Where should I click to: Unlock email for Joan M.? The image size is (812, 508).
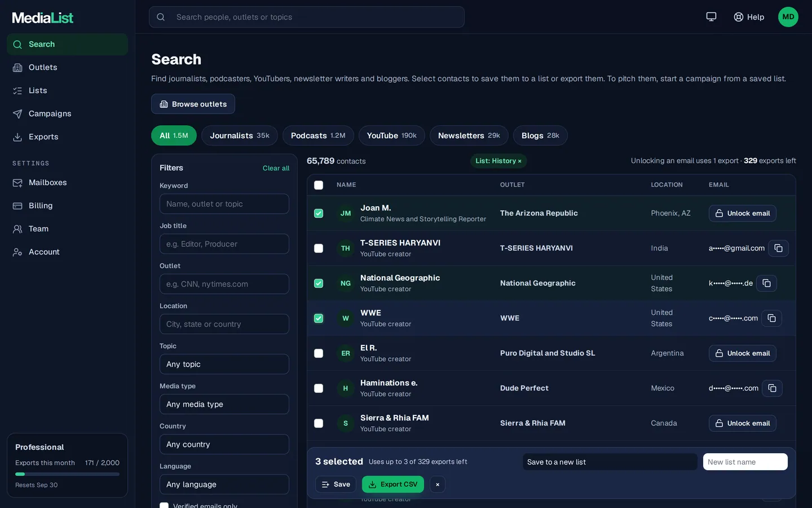(x=743, y=213)
